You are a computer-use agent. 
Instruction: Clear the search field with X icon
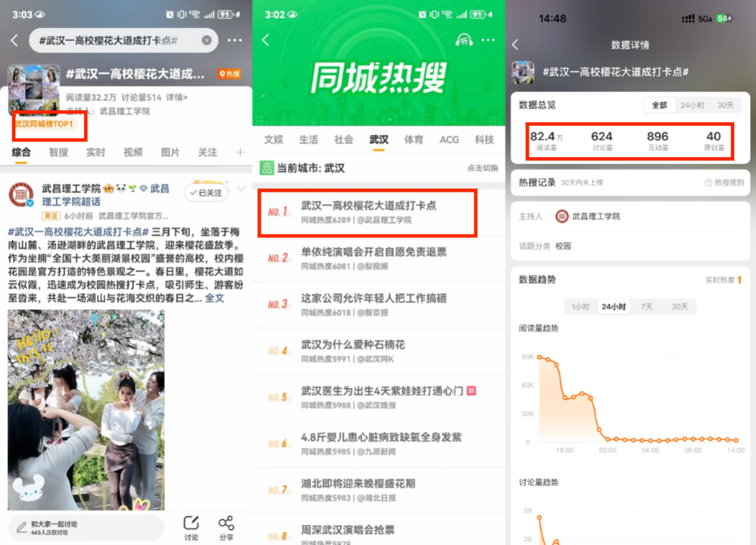click(207, 40)
